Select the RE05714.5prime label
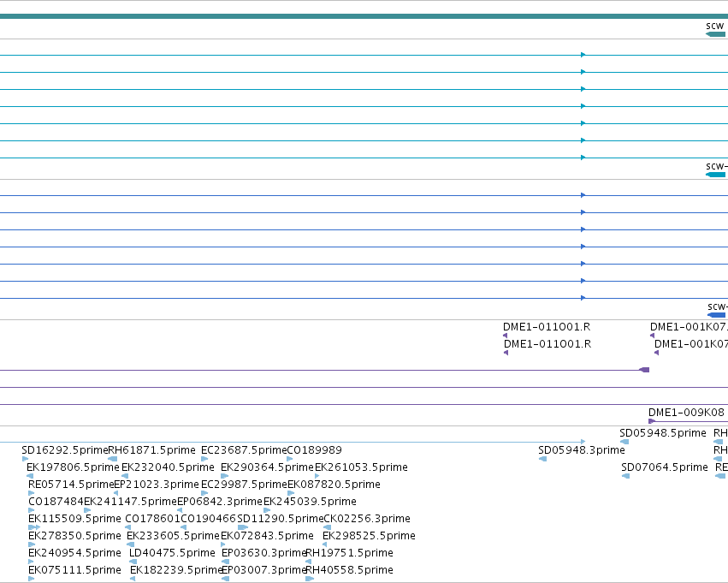This screenshot has width=728, height=583. pyautogui.click(x=71, y=485)
